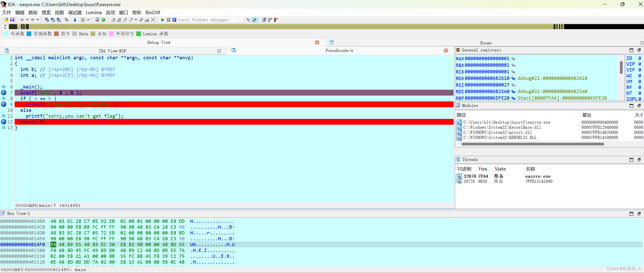Toggle the ID flag value
This screenshot has width=644, height=273.
(640, 58)
